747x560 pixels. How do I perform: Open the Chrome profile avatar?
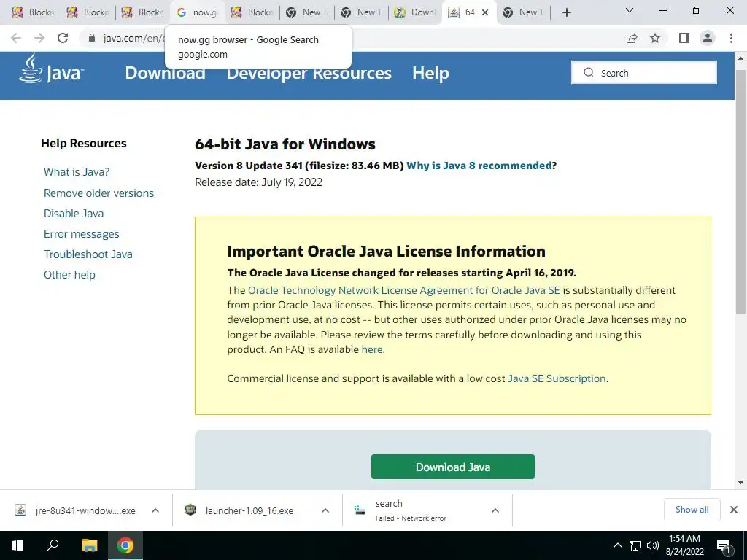pos(708,38)
